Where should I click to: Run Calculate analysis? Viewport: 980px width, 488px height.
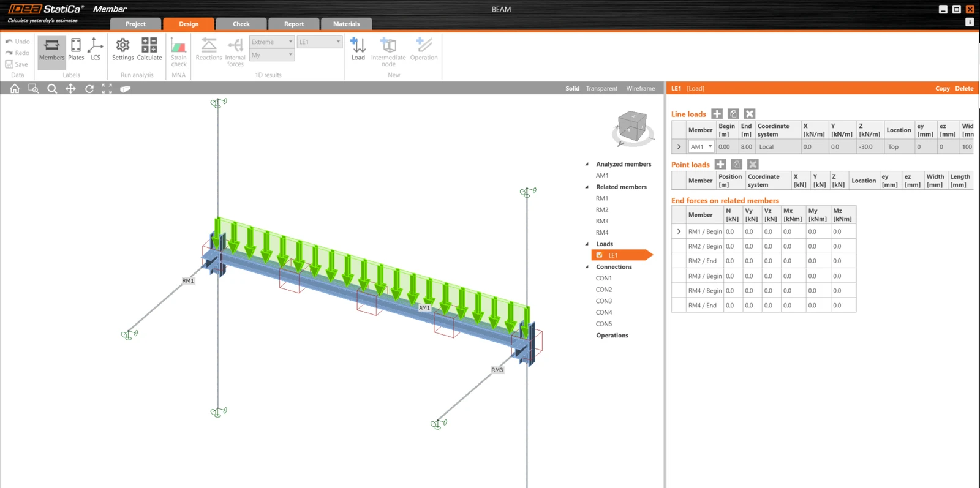click(x=149, y=50)
